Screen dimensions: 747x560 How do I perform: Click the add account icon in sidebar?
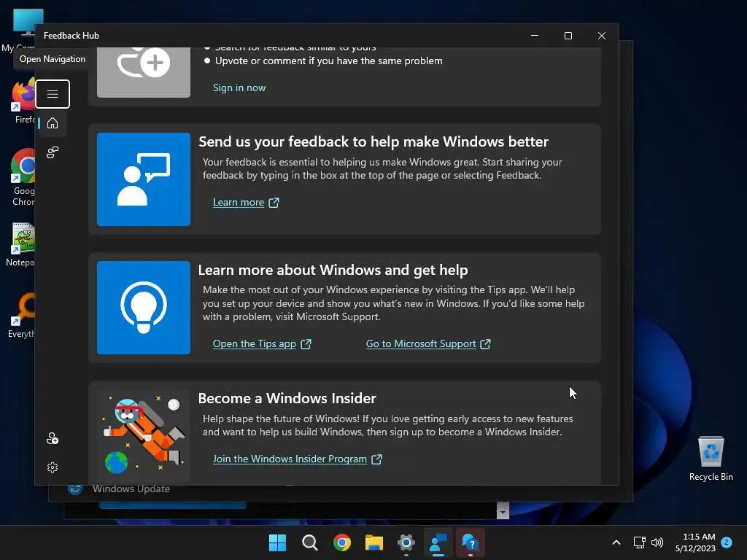point(53,438)
